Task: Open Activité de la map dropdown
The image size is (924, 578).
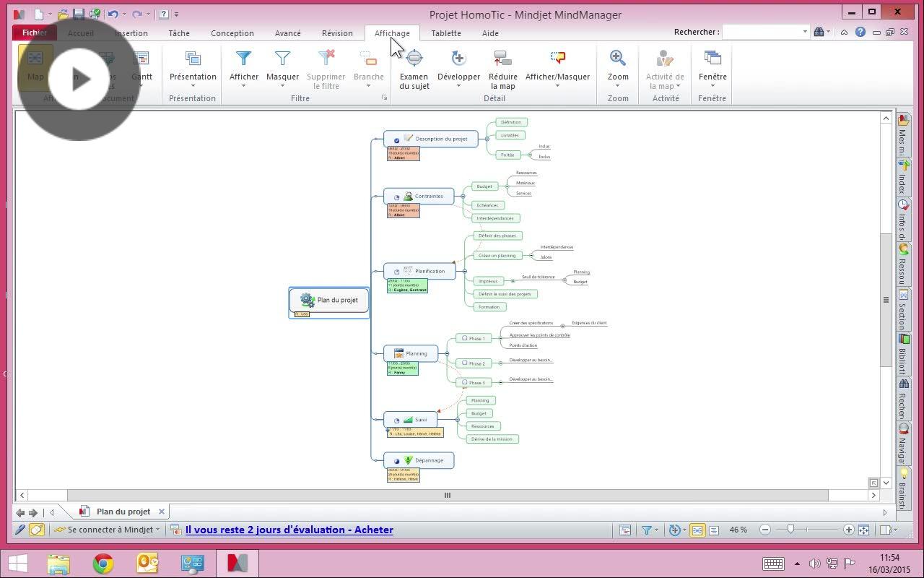Action: tap(665, 69)
